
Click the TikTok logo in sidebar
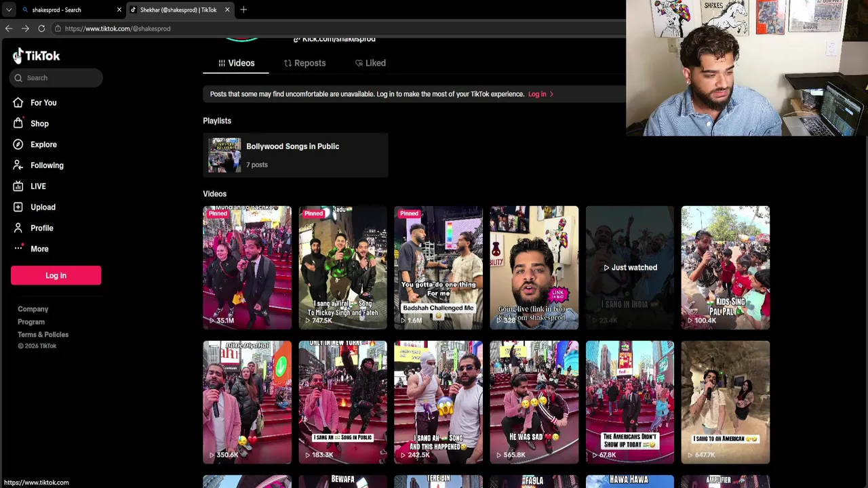37,56
